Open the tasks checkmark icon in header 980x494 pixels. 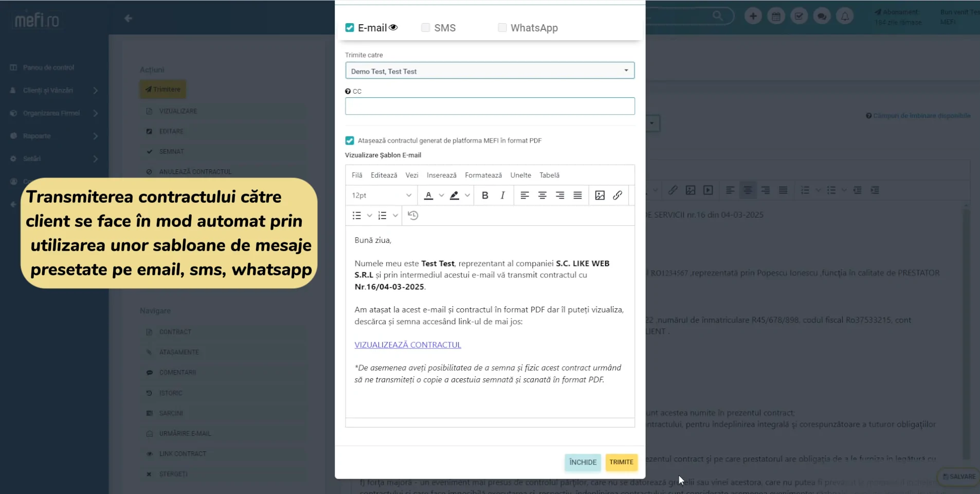tap(799, 16)
